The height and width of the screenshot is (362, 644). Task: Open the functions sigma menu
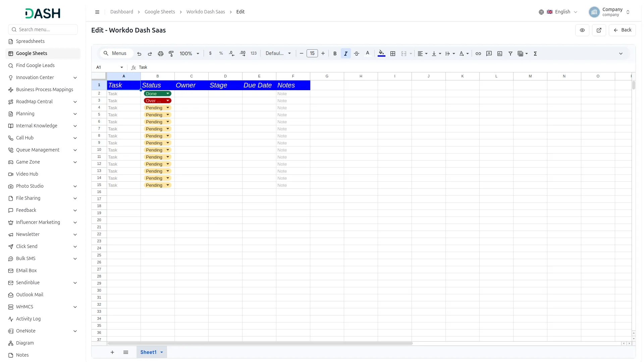point(535,54)
